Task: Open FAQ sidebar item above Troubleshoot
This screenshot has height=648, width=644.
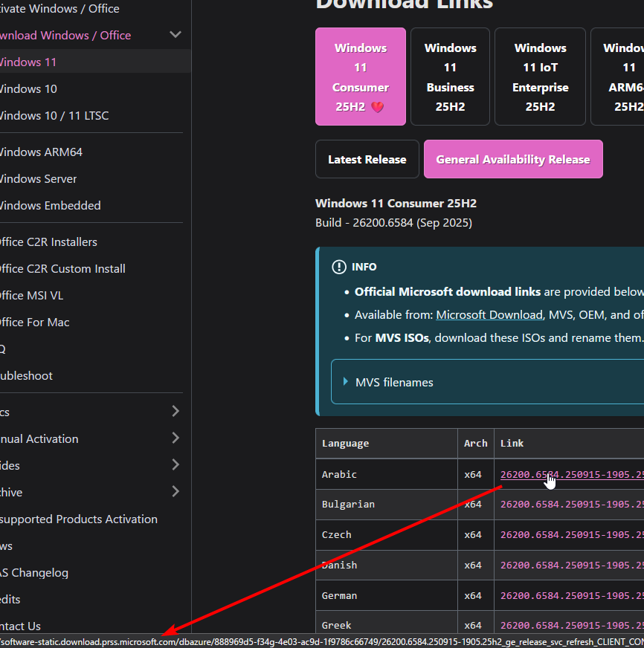Action: tap(3, 349)
